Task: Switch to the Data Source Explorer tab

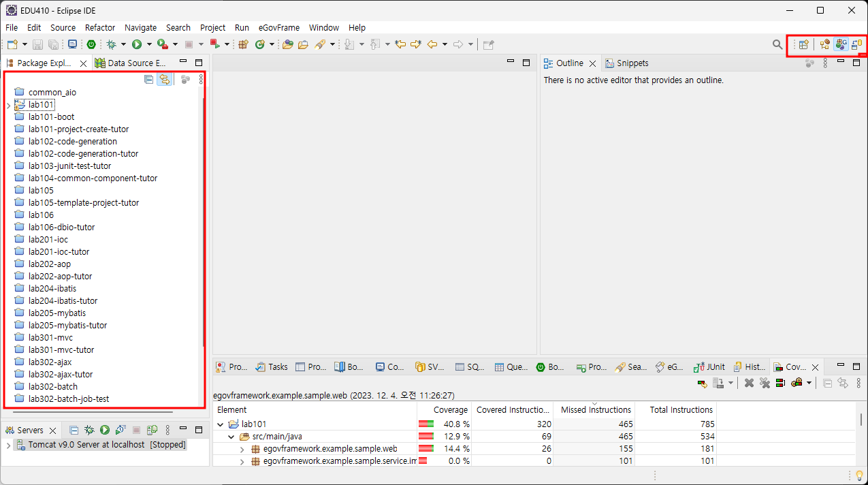Action: (x=131, y=63)
